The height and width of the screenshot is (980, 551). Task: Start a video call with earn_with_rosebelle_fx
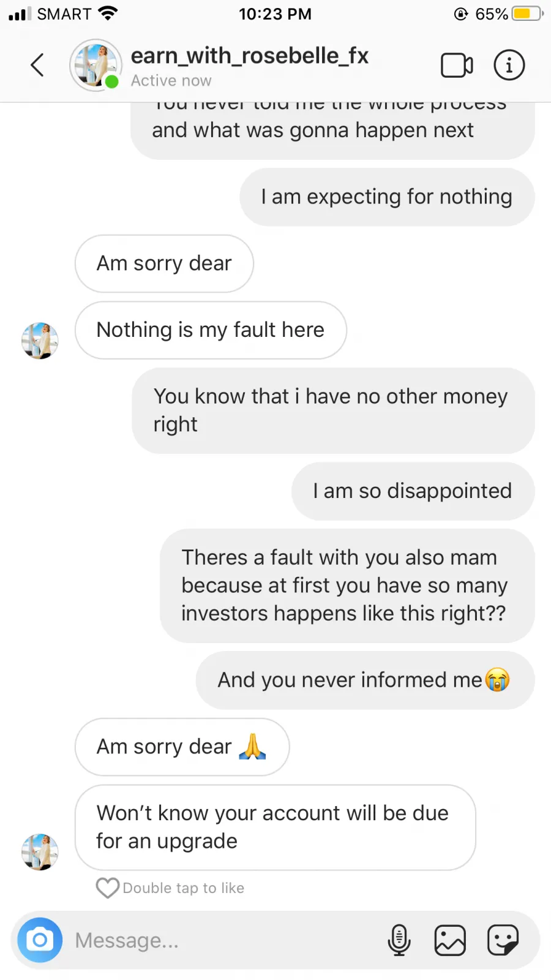coord(457,65)
